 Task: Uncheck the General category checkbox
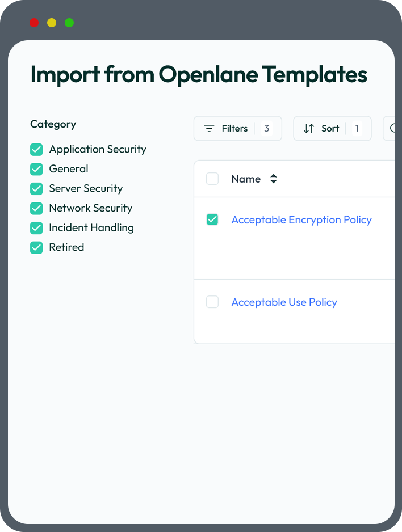click(x=36, y=170)
